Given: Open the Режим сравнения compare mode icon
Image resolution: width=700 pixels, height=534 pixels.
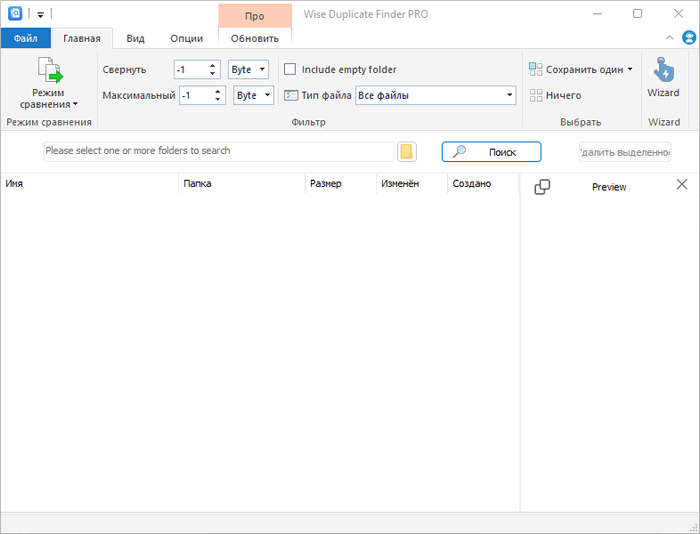Looking at the screenshot, I should click(x=50, y=70).
